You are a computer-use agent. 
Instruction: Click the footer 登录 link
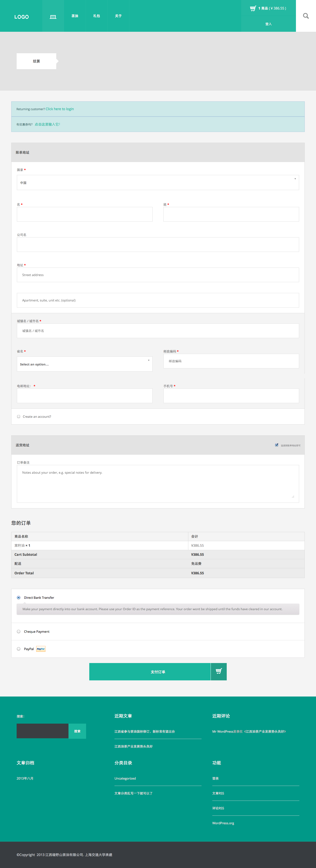215,778
